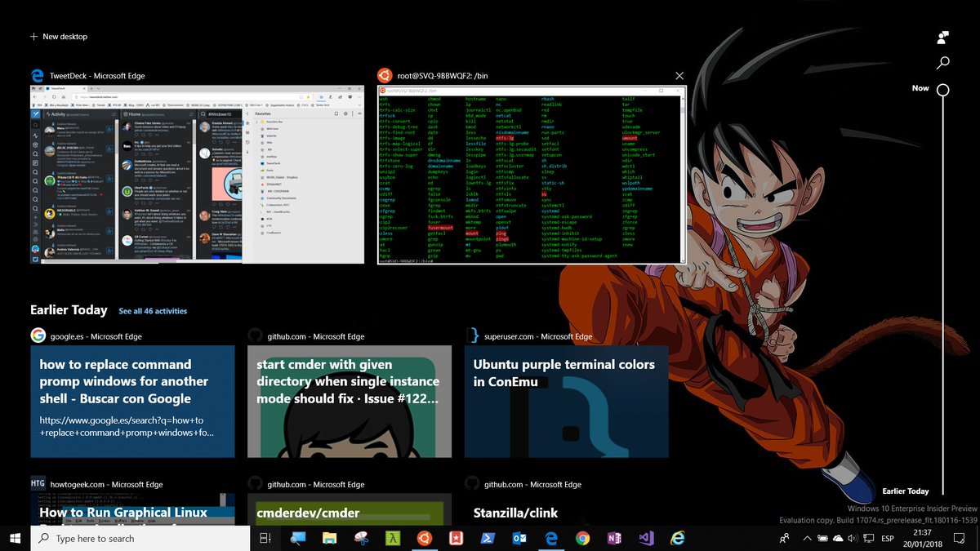Click the New desktop button
This screenshot has height=551, width=980.
click(59, 37)
